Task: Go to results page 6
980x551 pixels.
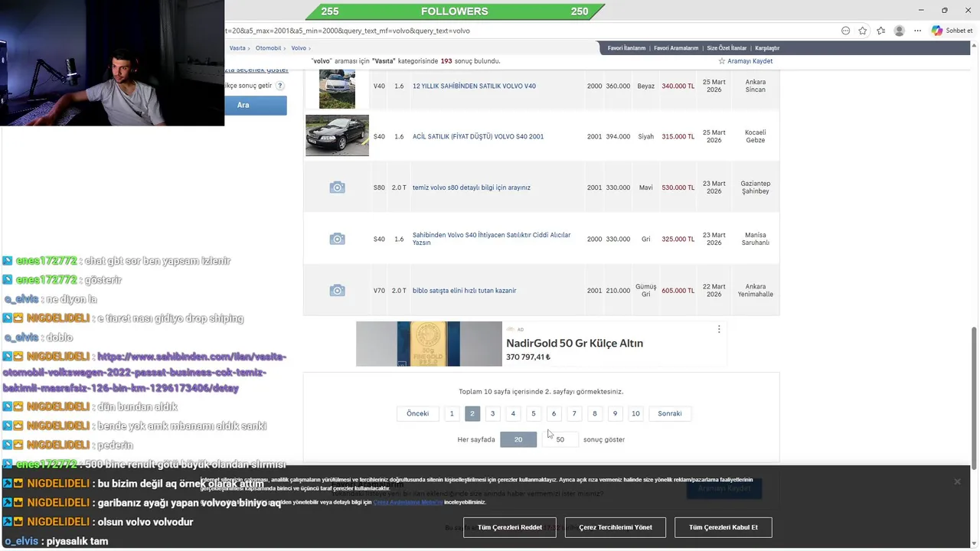Action: point(554,413)
